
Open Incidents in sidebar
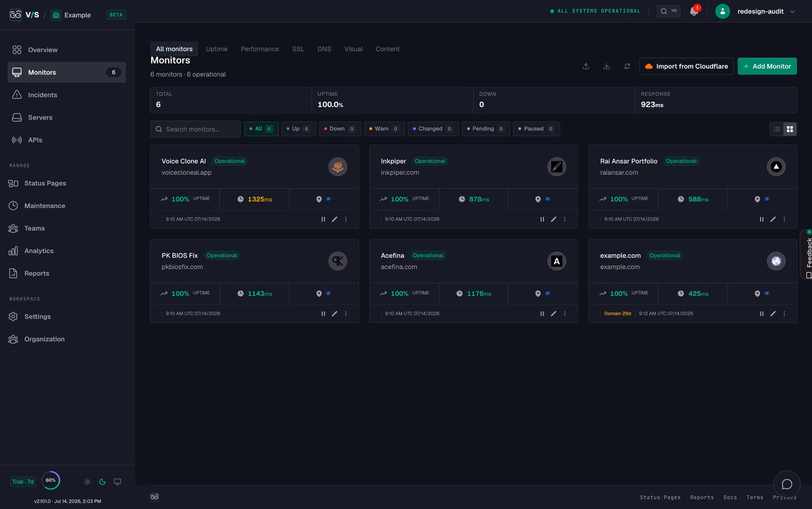tap(67, 95)
